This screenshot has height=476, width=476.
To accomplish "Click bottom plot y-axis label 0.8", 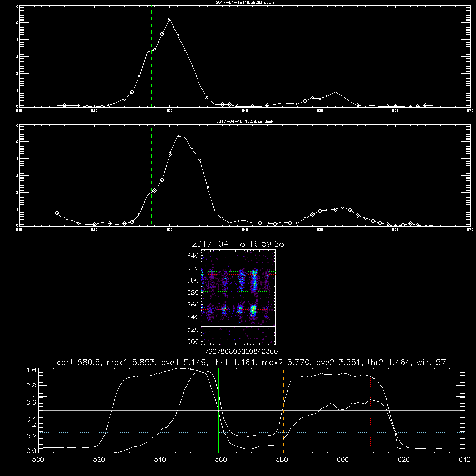I will coord(31,386).
